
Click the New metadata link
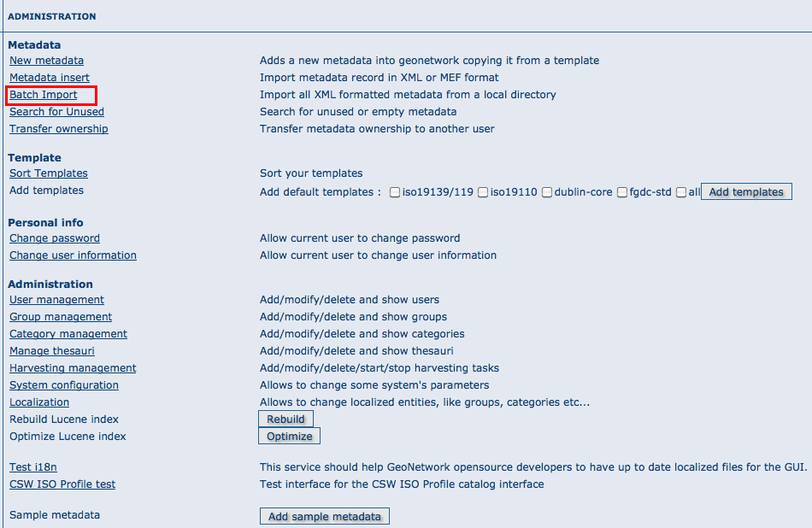pos(46,60)
